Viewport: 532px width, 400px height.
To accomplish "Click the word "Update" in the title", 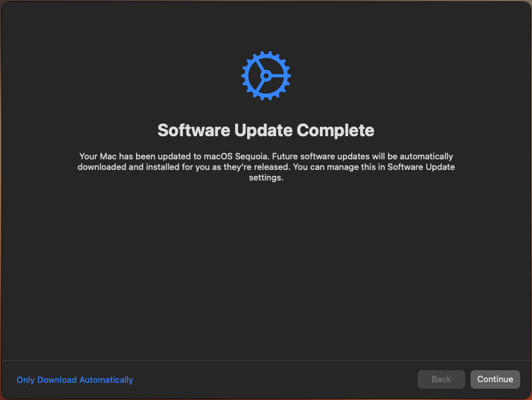I will 263,130.
